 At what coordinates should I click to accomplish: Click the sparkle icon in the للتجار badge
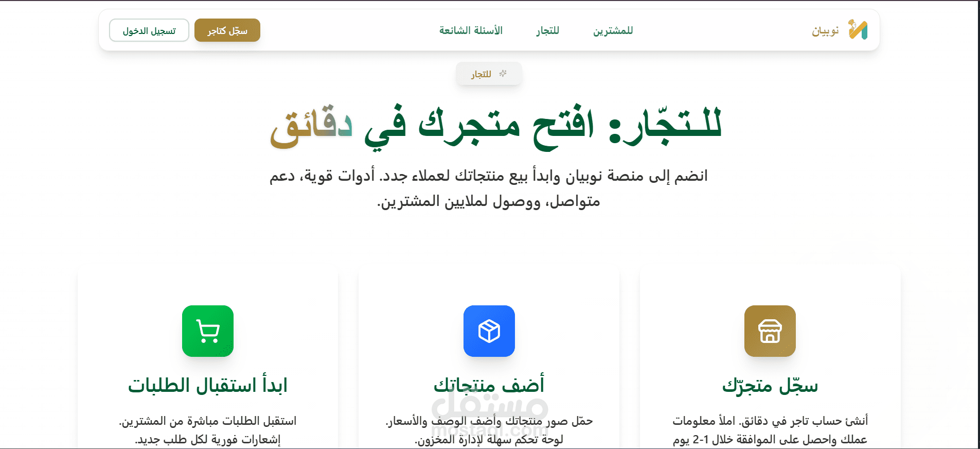(x=503, y=74)
